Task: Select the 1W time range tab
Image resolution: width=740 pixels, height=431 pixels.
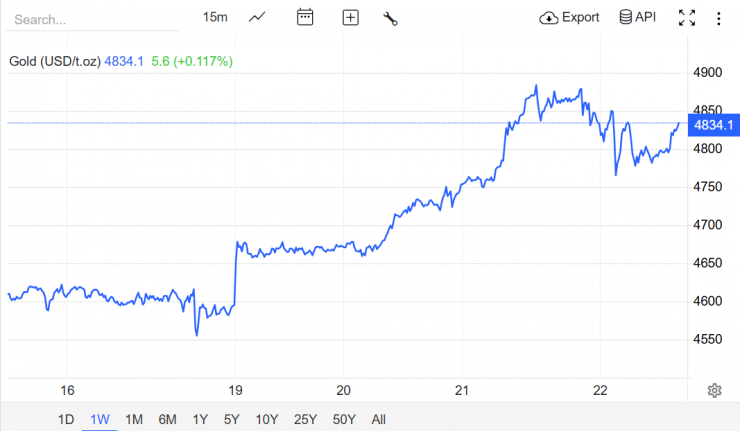Action: (x=100, y=419)
